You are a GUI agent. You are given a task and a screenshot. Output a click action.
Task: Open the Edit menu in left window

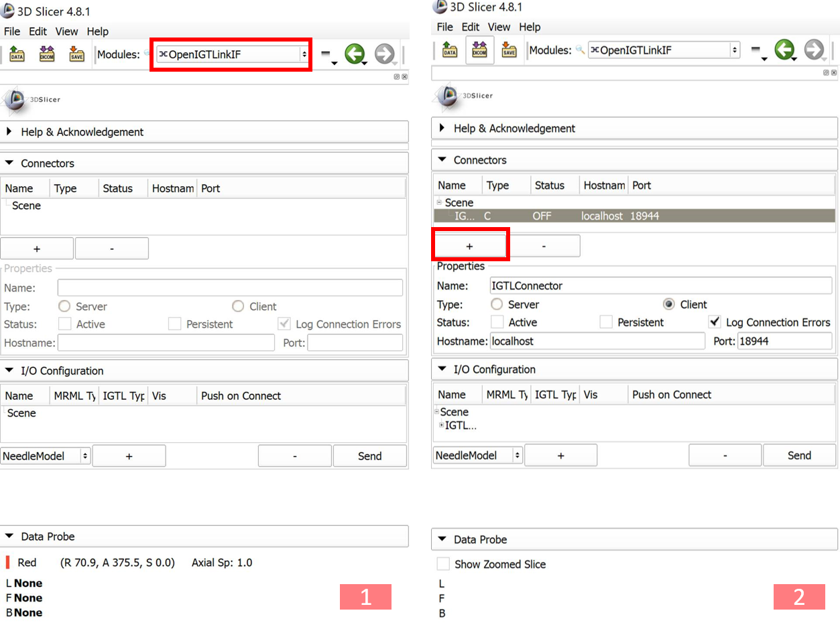point(38,31)
